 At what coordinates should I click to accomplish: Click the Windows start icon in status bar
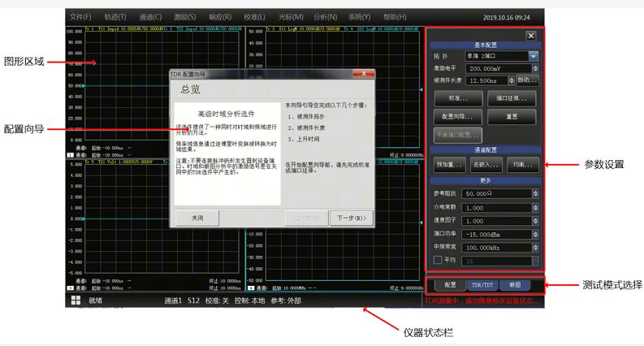coord(76,301)
